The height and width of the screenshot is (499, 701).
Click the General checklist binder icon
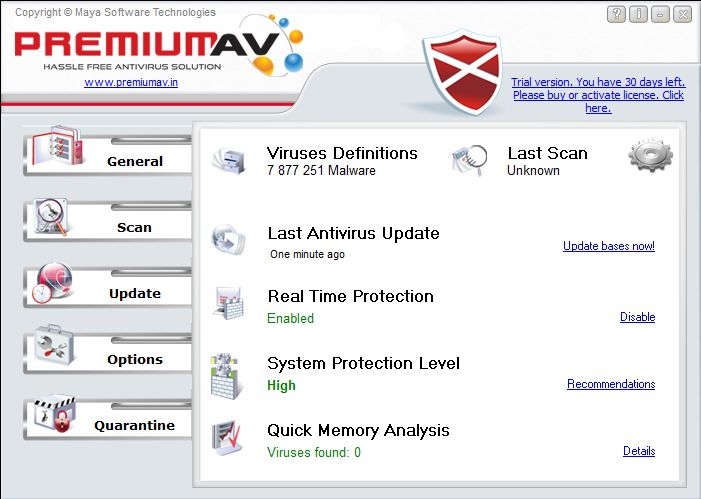pos(57,147)
